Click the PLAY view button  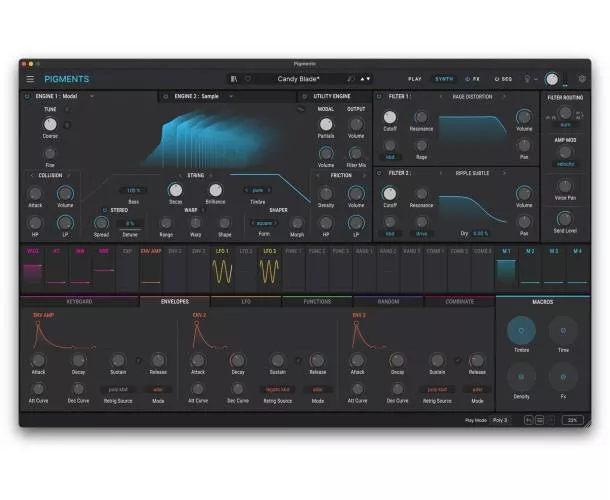415,78
